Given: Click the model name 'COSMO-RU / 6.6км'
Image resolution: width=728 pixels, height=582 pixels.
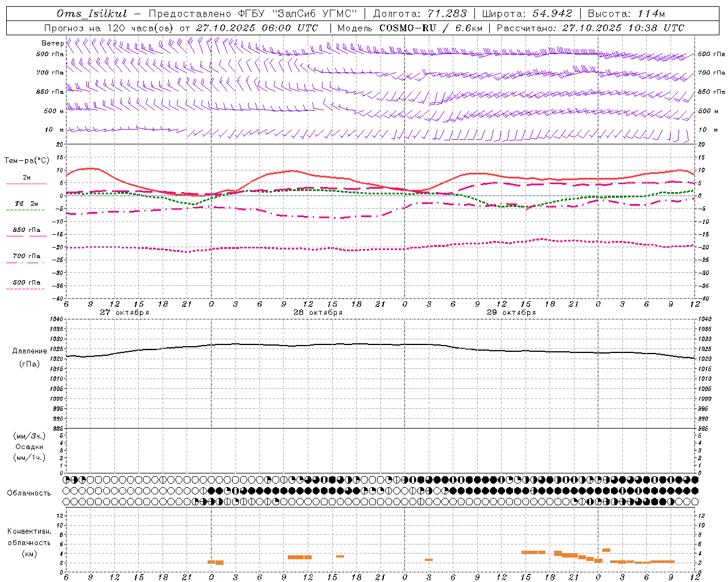Looking at the screenshot, I should pos(431,28).
